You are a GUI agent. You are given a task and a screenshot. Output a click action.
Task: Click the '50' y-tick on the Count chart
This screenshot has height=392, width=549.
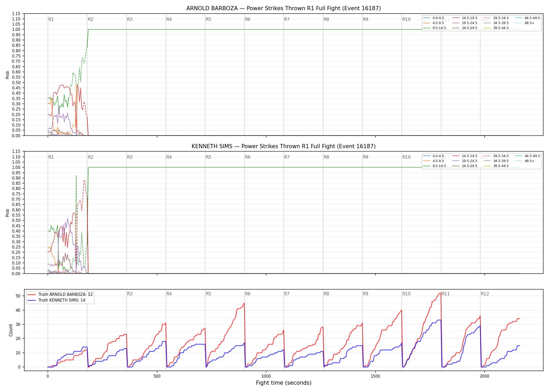(18, 296)
